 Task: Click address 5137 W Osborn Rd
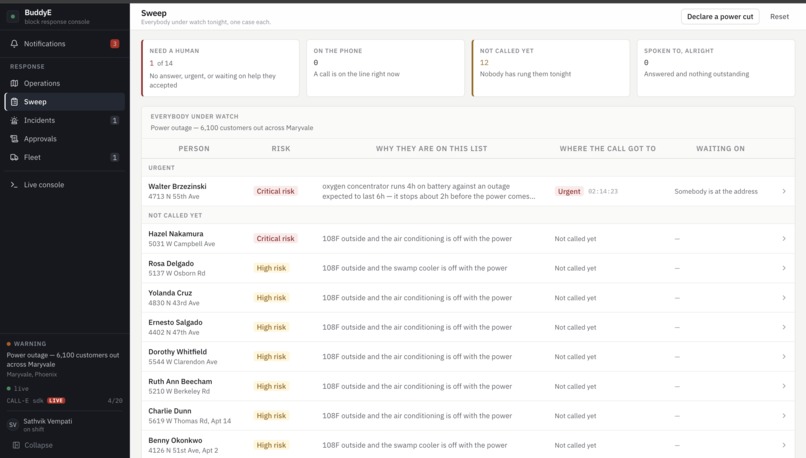point(177,273)
